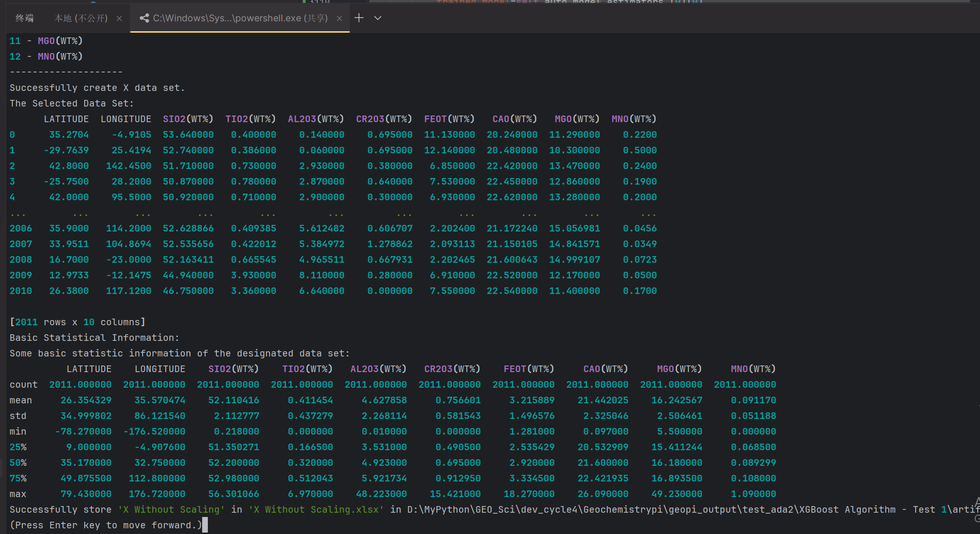Click SIO2(WT%) header in selected data table
Image resolution: width=980 pixels, height=534 pixels.
coord(188,119)
